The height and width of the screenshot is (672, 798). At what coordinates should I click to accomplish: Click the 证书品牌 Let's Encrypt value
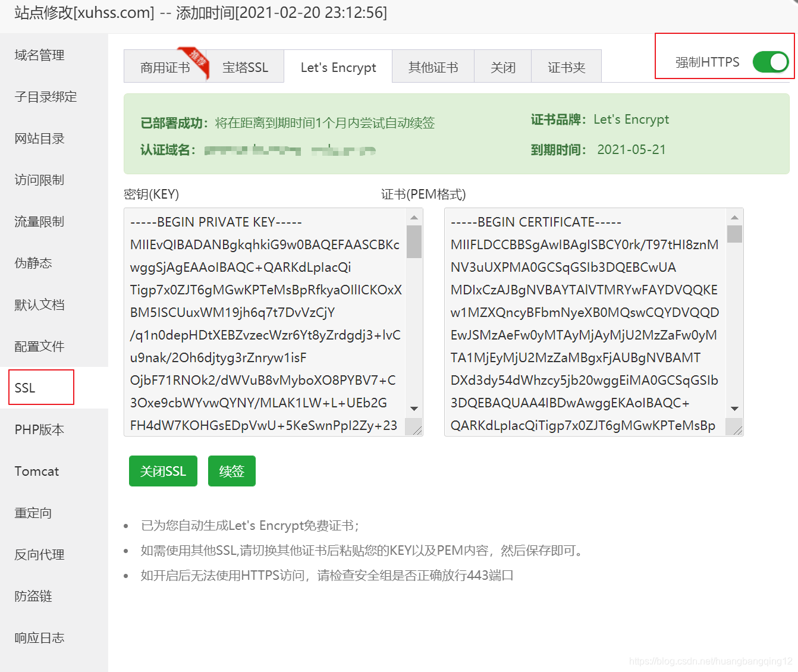click(631, 120)
